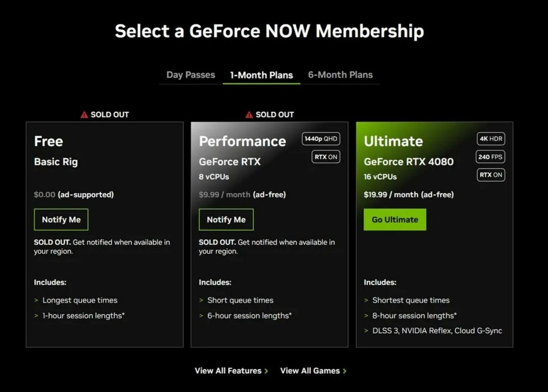Expand View All Games via its arrow chevron

pyautogui.click(x=344, y=371)
